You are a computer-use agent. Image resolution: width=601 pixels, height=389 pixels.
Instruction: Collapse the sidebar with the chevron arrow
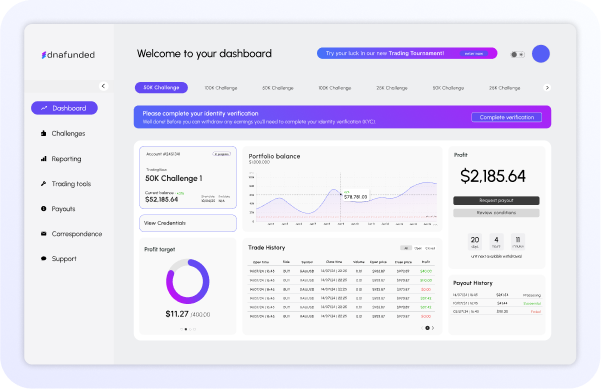(103, 86)
